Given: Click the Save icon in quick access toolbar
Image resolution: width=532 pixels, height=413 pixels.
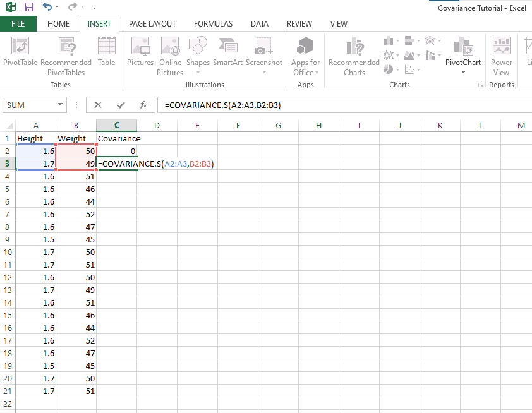Looking at the screenshot, I should click(29, 8).
